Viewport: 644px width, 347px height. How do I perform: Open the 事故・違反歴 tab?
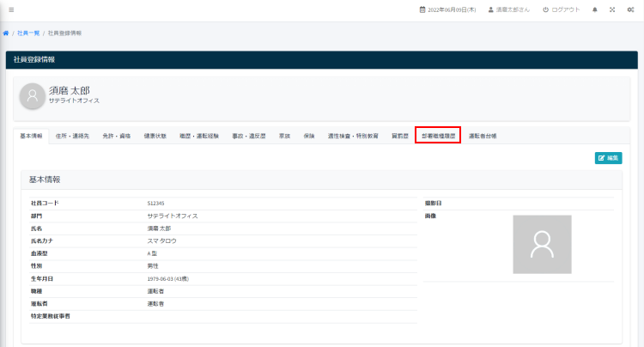point(249,136)
